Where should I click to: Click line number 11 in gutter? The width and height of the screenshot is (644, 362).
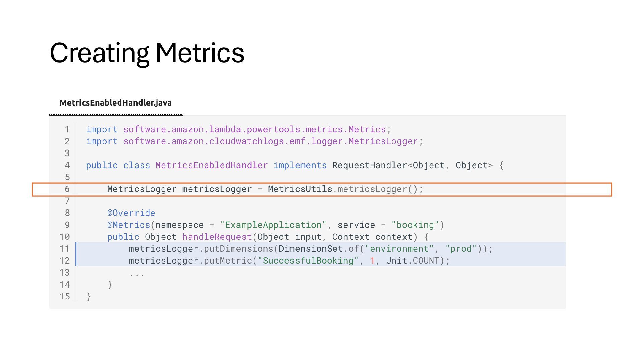pos(65,249)
